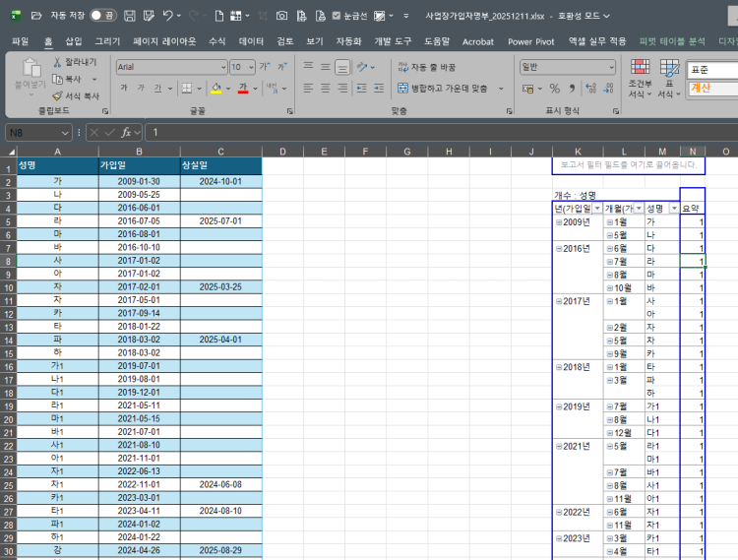This screenshot has width=738, height=560.
Task: Open the 개월(가입일) filter dropdown
Action: [639, 208]
